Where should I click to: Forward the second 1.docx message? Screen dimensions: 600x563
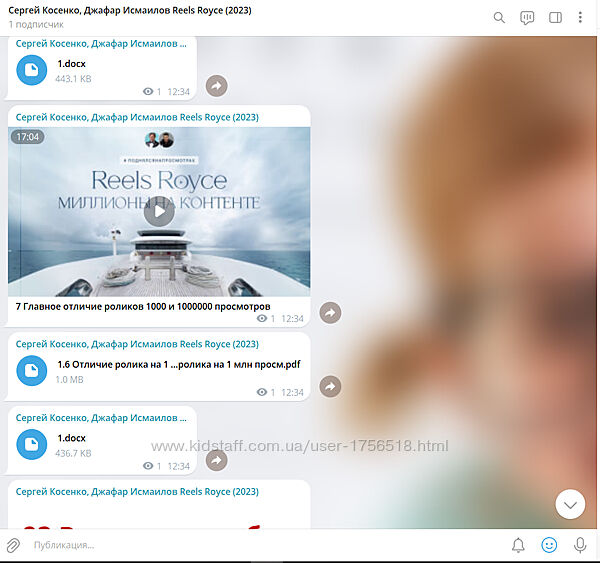(216, 460)
